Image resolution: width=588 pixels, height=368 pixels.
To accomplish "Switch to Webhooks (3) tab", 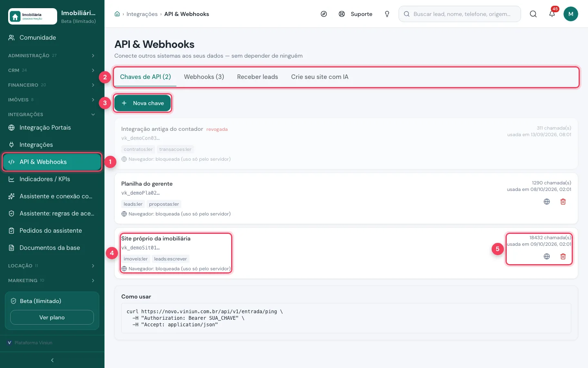I will pyautogui.click(x=204, y=77).
